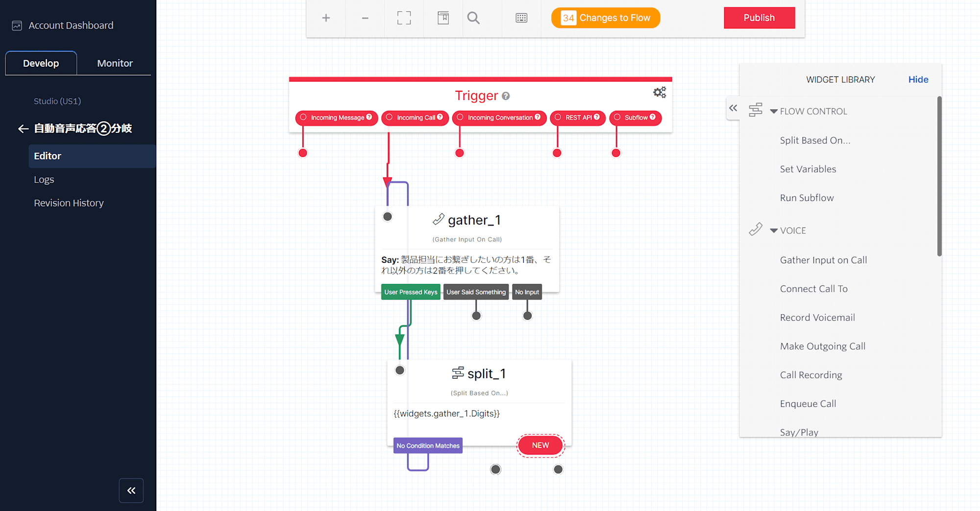Open Studio (US1) link
This screenshot has height=511, width=980.
pyautogui.click(x=57, y=101)
